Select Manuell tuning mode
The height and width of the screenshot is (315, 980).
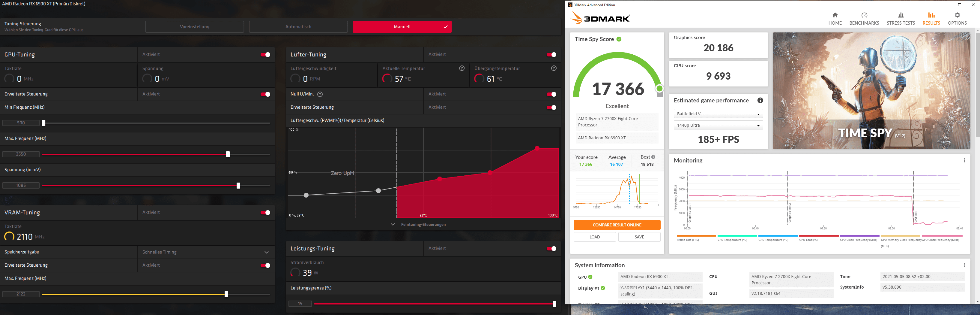(x=402, y=27)
